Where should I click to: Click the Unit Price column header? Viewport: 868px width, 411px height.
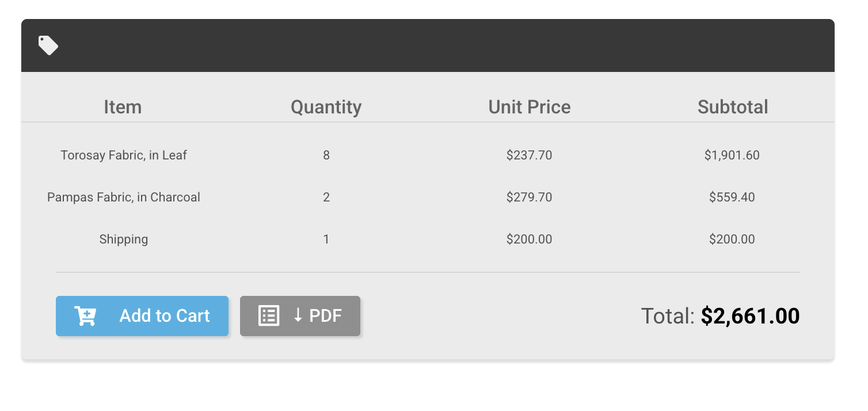(x=530, y=107)
